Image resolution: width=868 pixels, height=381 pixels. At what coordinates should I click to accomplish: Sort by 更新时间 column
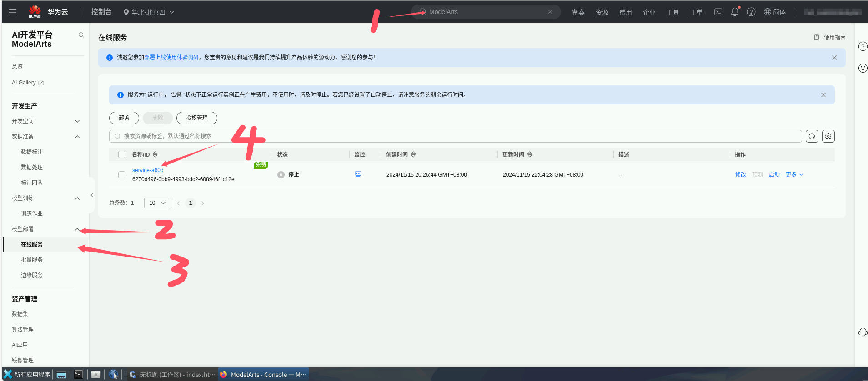click(530, 154)
